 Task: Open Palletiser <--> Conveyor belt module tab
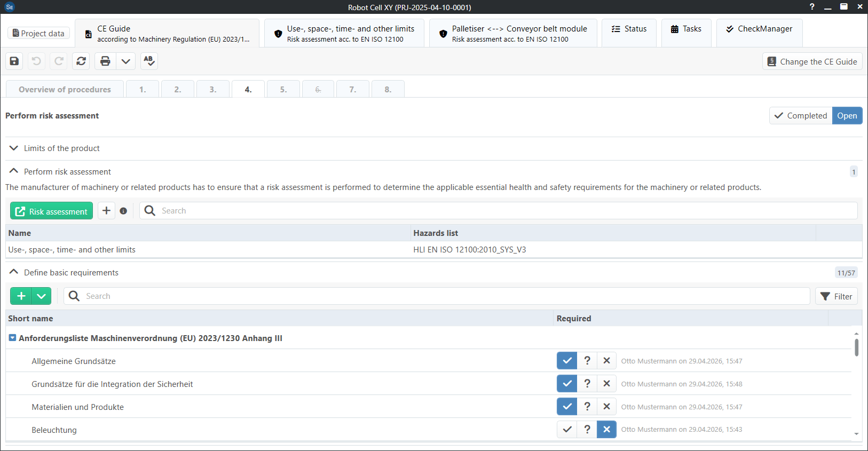513,34
